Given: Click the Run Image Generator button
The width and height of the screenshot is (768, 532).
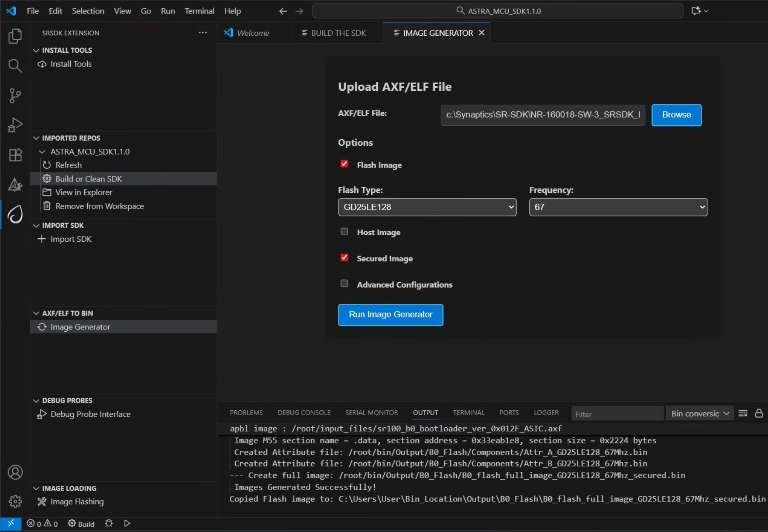Looking at the screenshot, I should (390, 315).
